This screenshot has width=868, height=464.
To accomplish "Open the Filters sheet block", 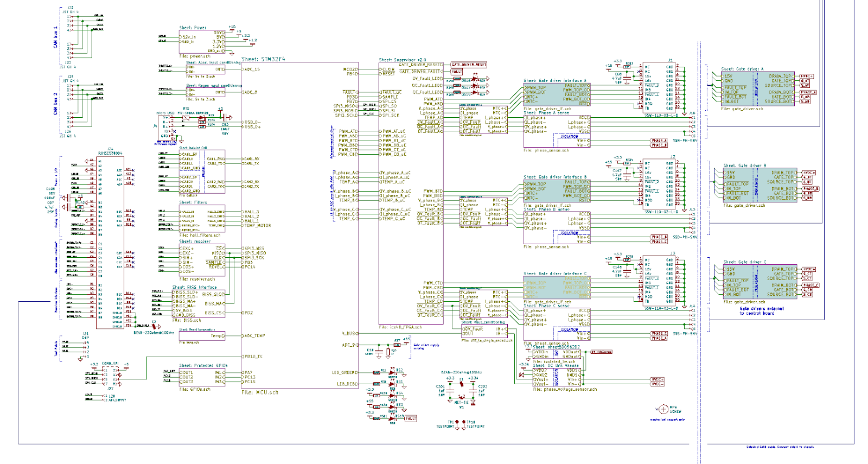I will click(x=202, y=219).
